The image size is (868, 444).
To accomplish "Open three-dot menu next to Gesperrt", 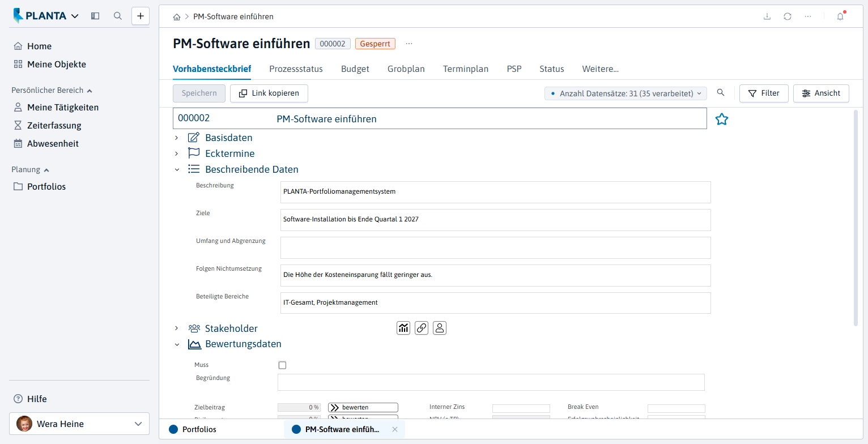I will (410, 44).
